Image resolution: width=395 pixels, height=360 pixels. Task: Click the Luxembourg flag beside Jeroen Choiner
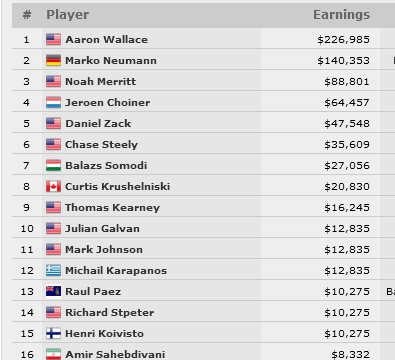tap(53, 102)
